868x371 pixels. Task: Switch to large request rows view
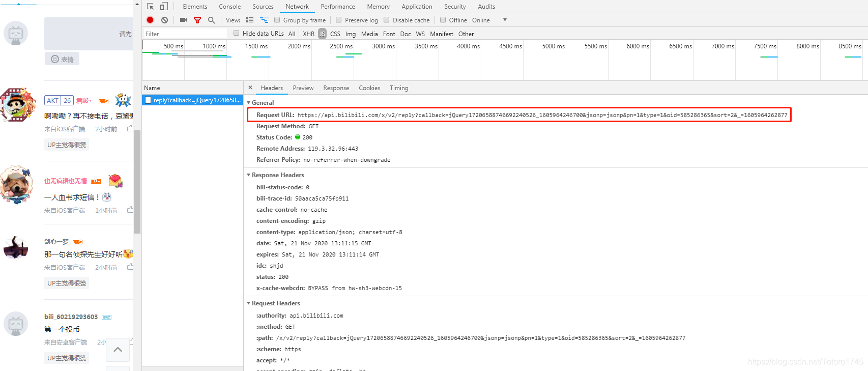tap(250, 20)
